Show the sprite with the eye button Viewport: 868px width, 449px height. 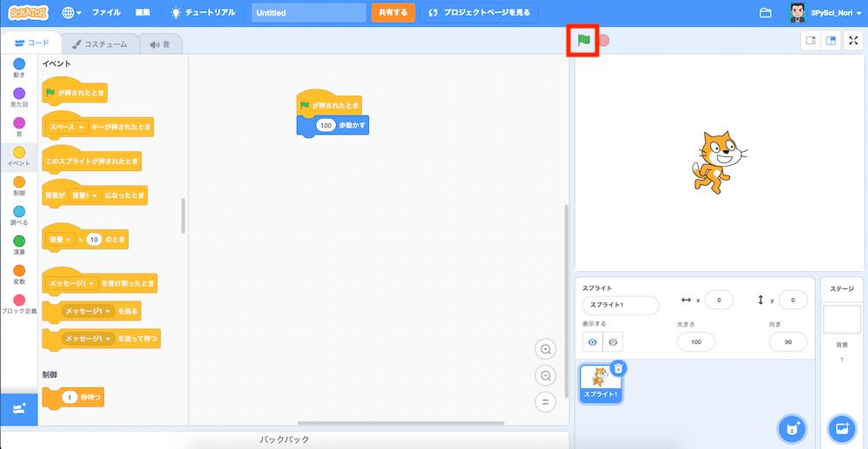pyautogui.click(x=592, y=342)
